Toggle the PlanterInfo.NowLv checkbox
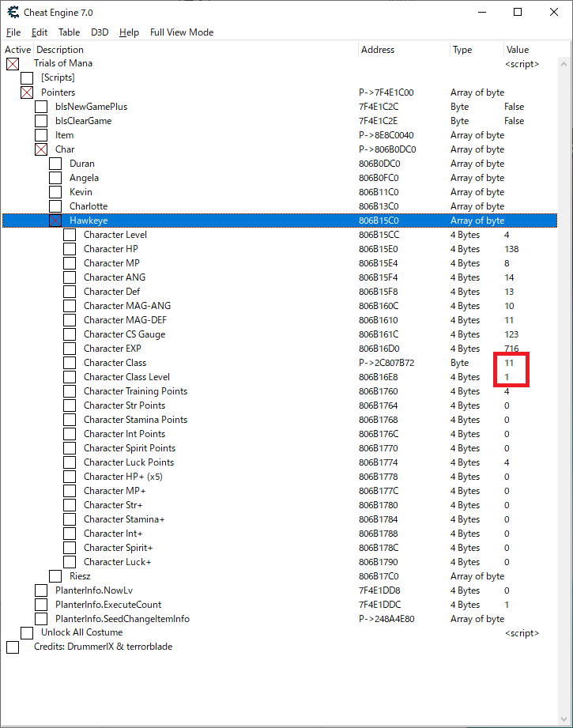The height and width of the screenshot is (728, 573). [x=41, y=590]
